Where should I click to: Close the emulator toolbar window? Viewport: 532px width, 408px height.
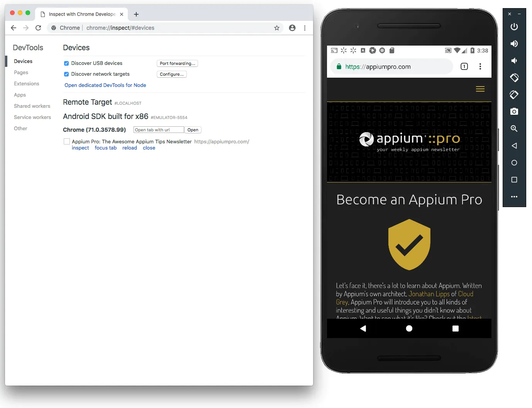(510, 14)
